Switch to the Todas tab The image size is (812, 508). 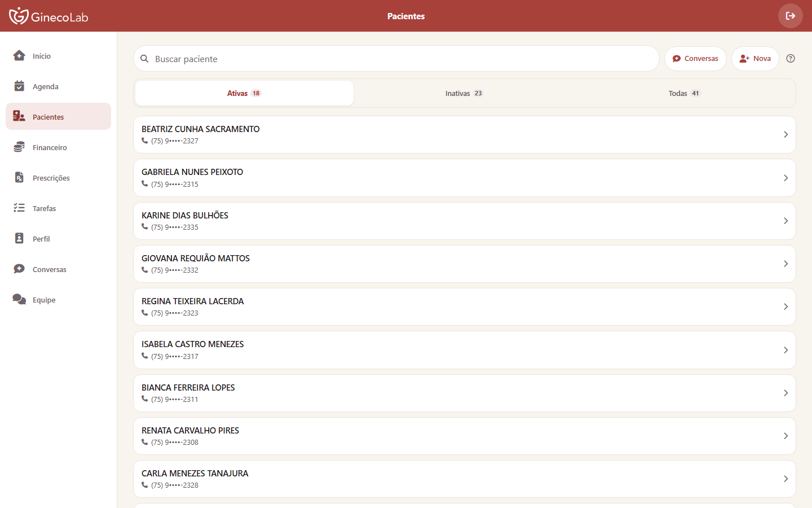click(x=685, y=93)
